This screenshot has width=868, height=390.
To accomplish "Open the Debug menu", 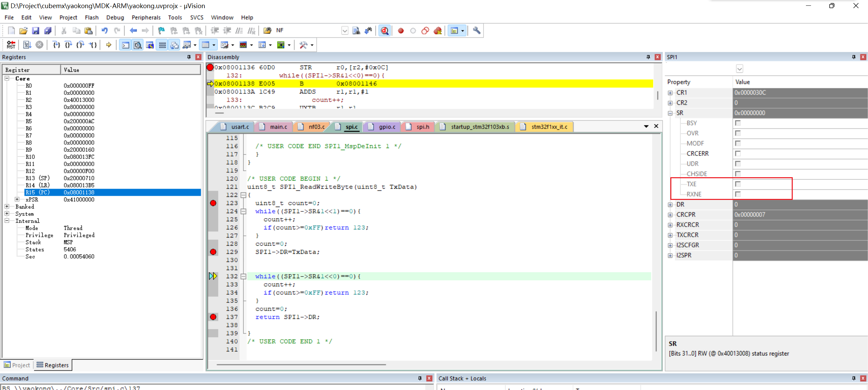I will pyautogui.click(x=115, y=18).
